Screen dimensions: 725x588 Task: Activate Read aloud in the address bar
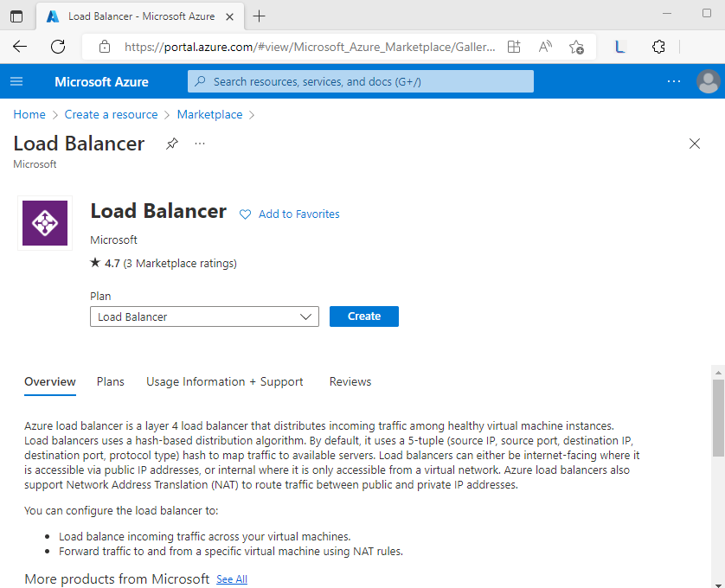click(x=545, y=46)
